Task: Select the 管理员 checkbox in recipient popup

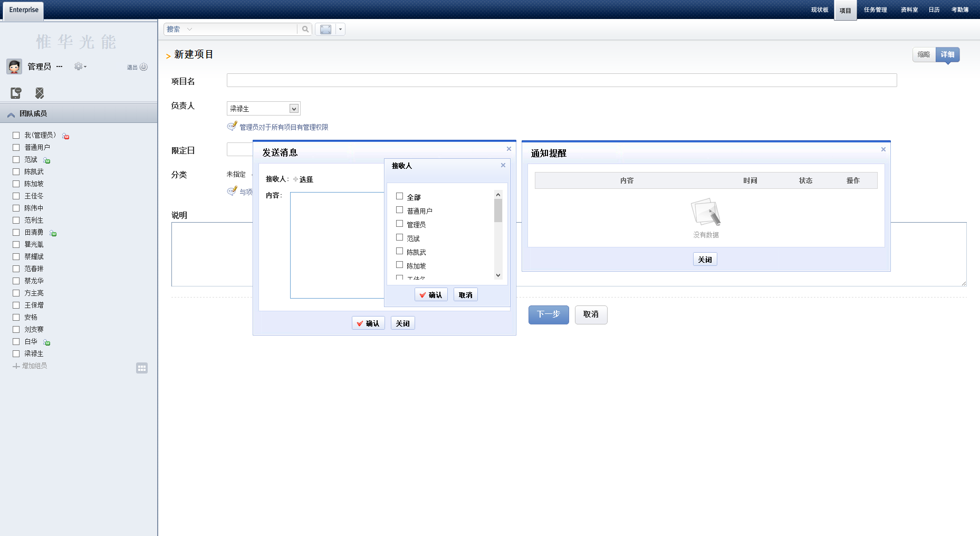Action: tap(400, 224)
